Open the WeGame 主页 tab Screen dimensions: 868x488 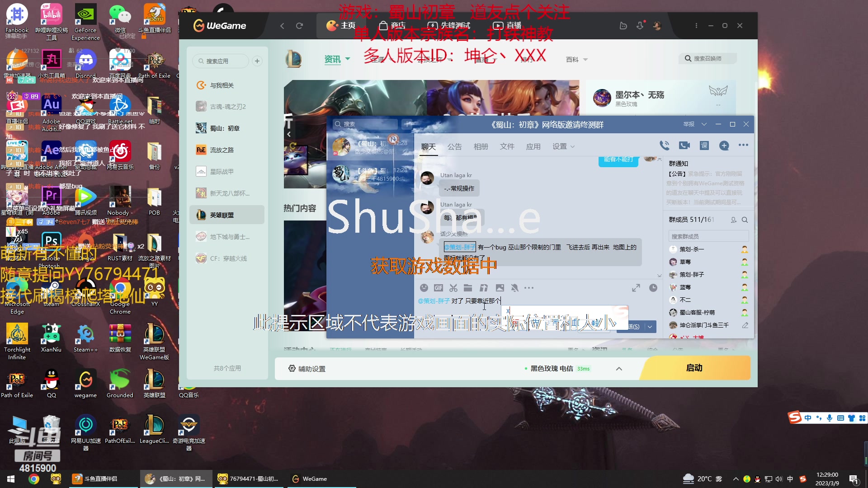click(341, 26)
